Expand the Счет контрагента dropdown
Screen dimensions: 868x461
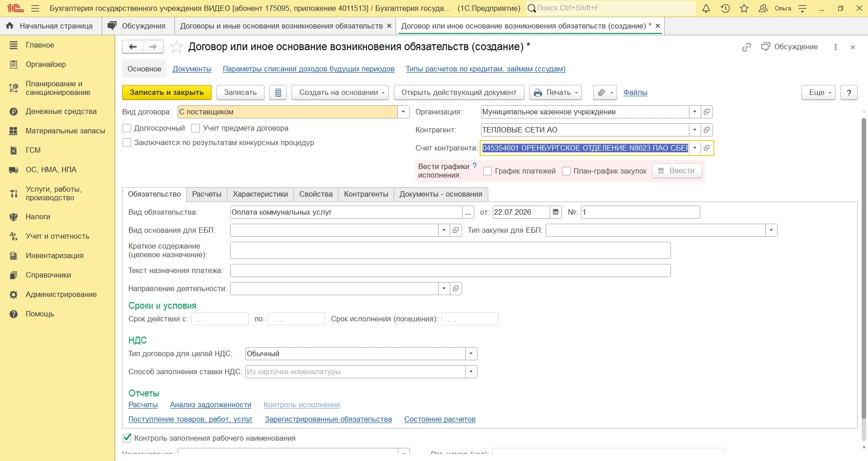tap(695, 148)
